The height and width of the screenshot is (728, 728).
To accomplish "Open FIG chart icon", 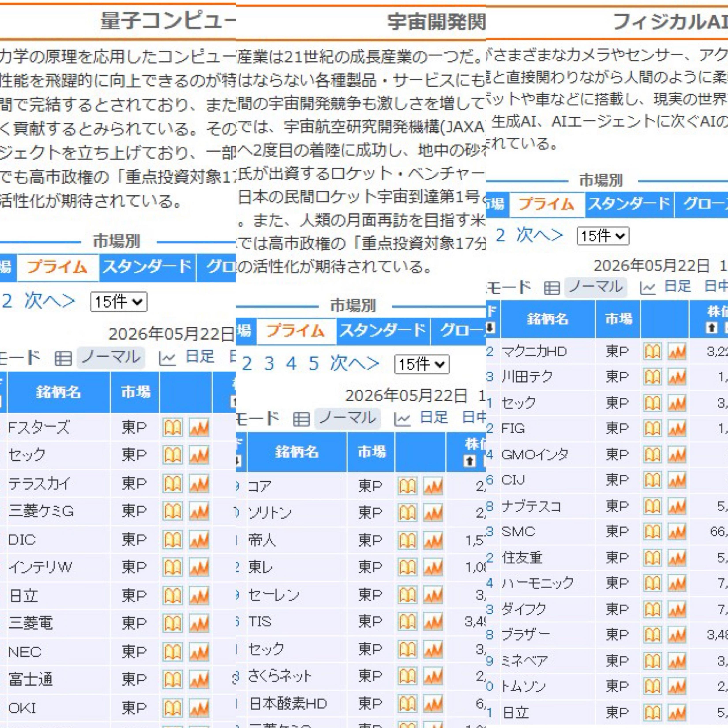I will click(677, 428).
